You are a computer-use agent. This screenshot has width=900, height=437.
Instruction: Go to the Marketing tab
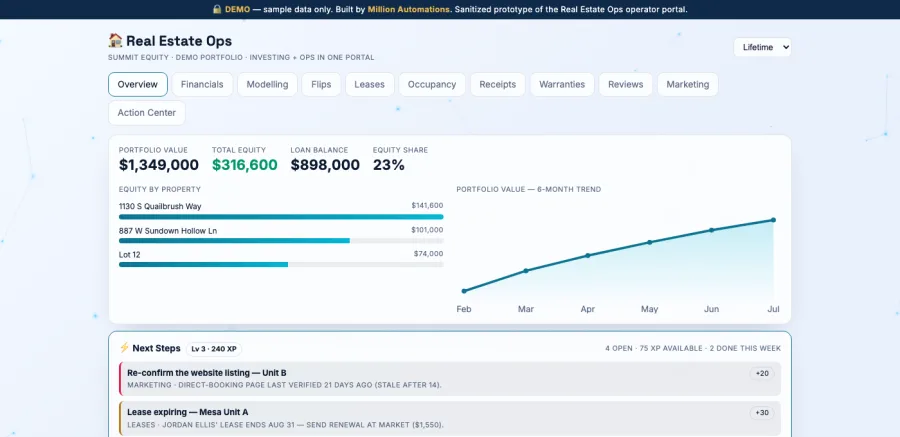point(688,84)
